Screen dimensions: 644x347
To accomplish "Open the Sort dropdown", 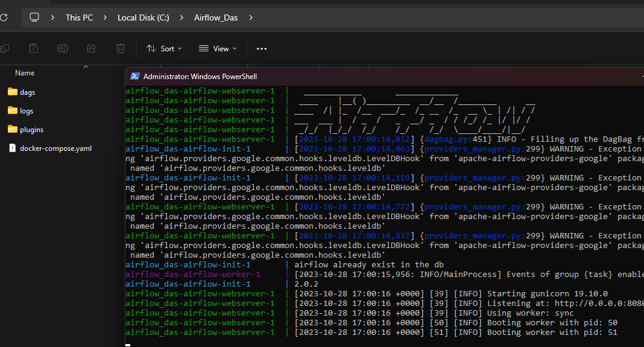I will [164, 48].
